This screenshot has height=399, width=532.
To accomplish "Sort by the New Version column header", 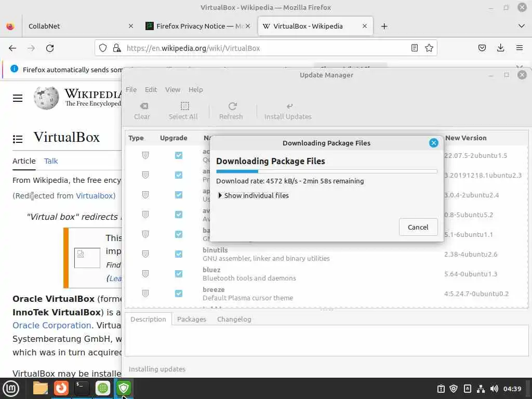I will (466, 138).
